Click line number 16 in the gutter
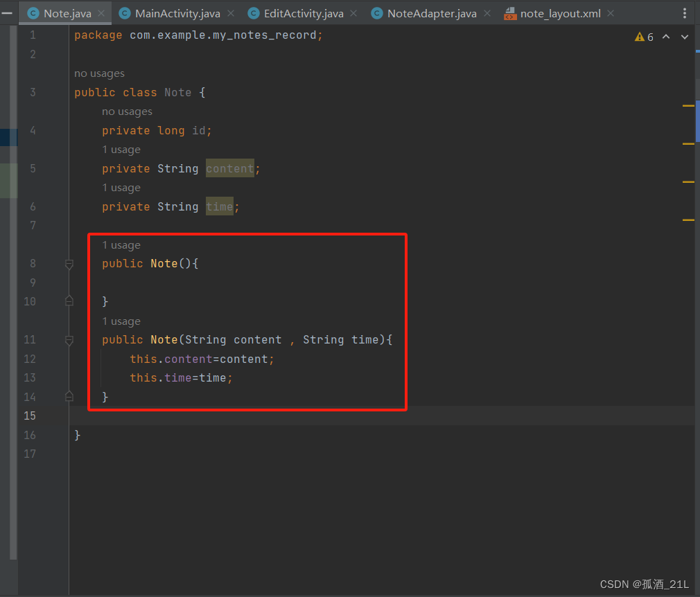 point(30,435)
